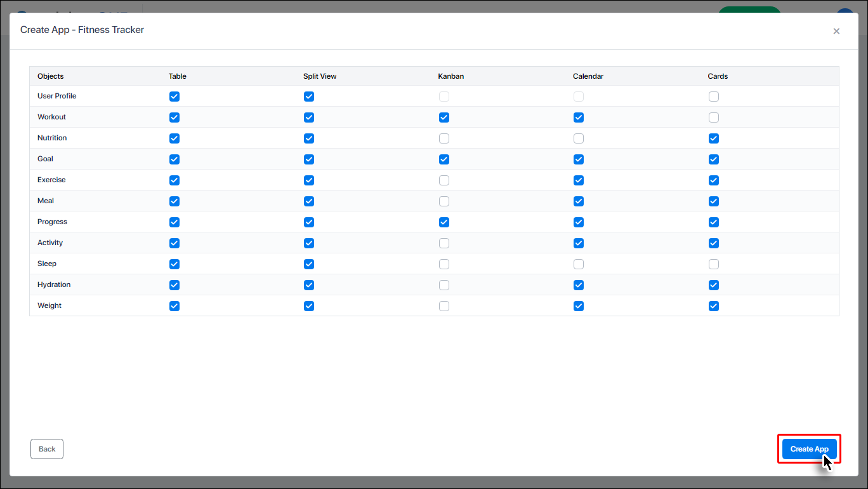The width and height of the screenshot is (868, 489).
Task: Uncheck Calendar for Workout
Action: coord(579,117)
